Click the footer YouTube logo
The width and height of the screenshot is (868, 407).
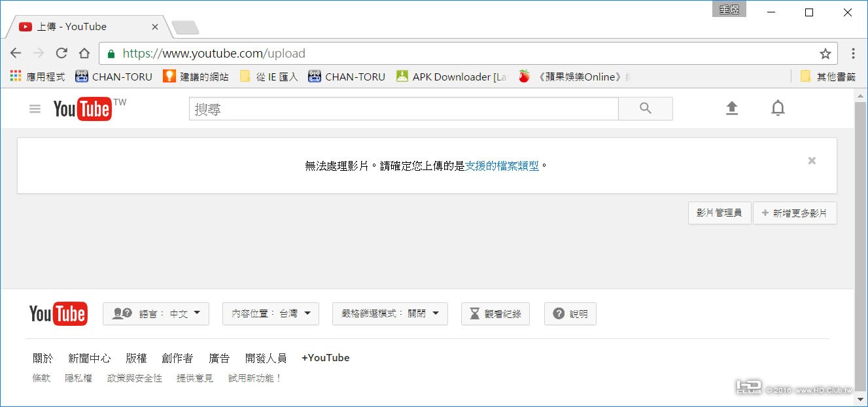click(58, 314)
